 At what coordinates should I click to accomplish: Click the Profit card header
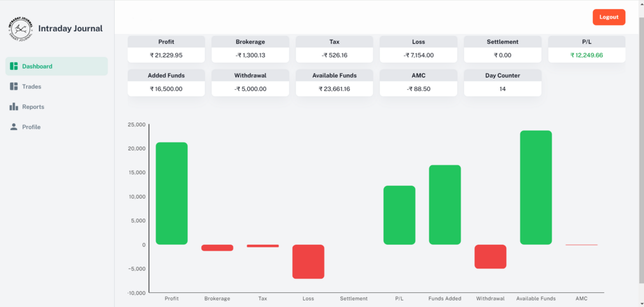tap(166, 42)
